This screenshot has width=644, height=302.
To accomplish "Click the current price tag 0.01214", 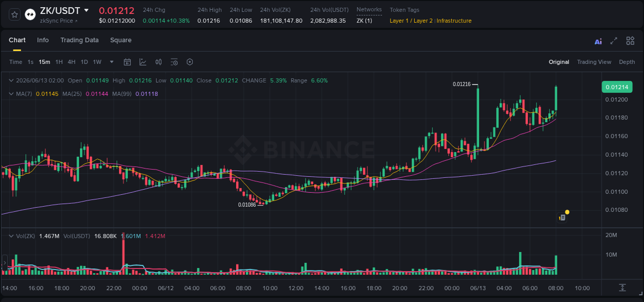I will tap(617, 87).
